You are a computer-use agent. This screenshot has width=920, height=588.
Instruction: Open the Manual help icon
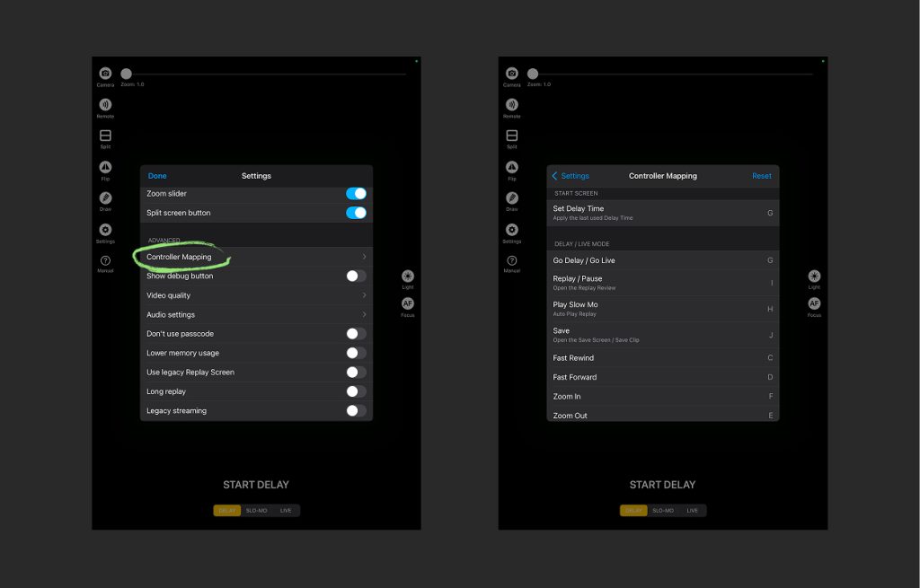[105, 260]
